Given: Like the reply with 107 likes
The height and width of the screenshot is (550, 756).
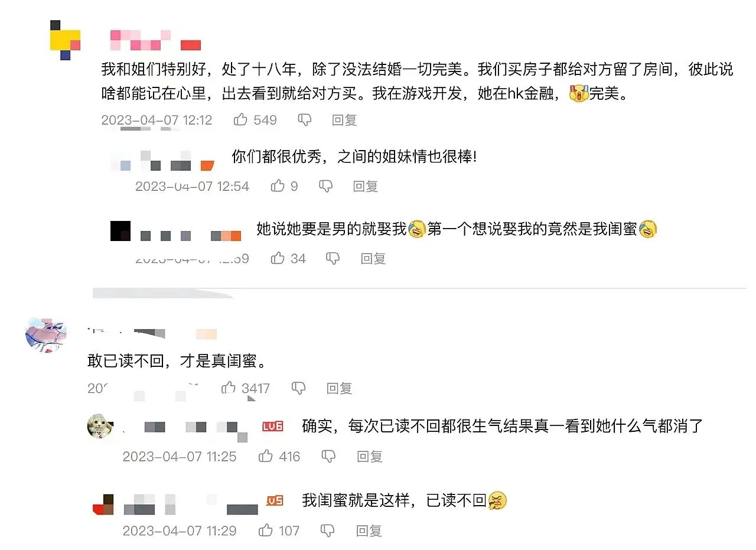Looking at the screenshot, I should 266,531.
